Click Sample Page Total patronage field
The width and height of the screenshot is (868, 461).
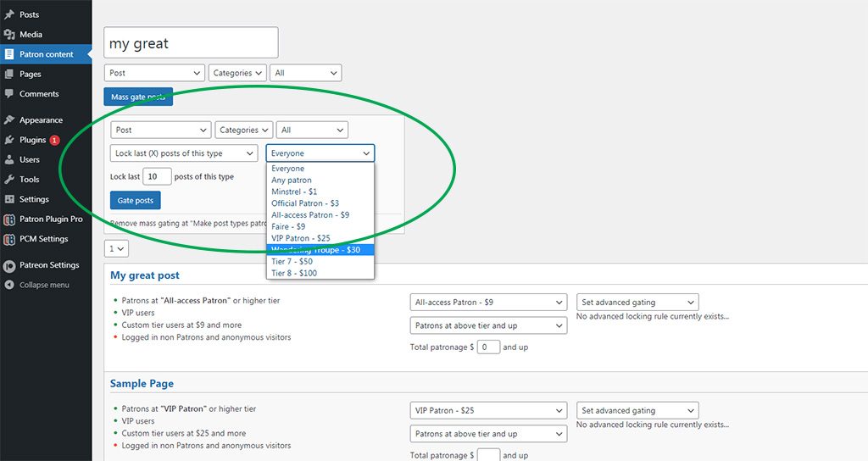[x=488, y=455]
